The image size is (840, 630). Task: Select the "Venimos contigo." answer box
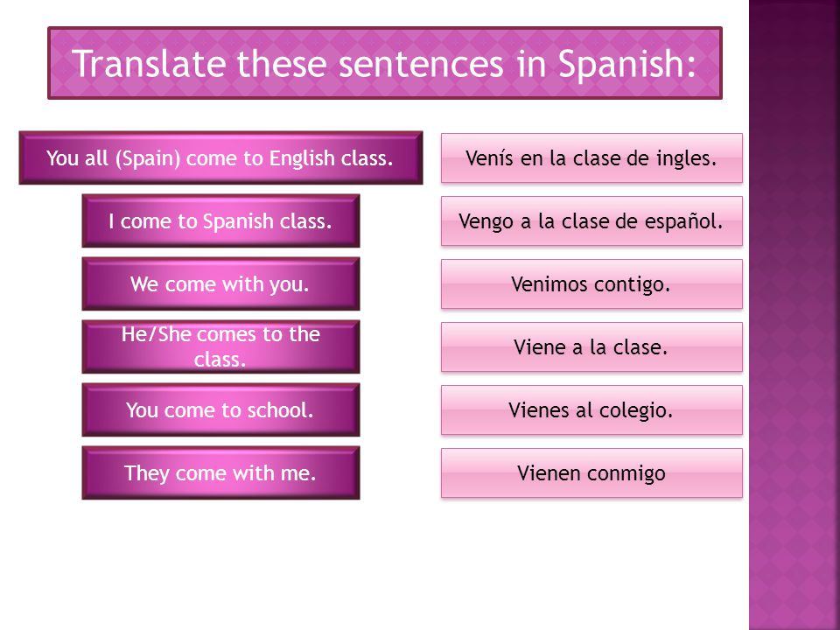tap(591, 283)
